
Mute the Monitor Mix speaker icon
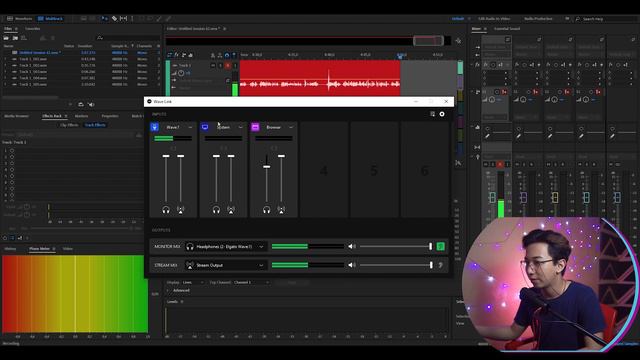351,247
